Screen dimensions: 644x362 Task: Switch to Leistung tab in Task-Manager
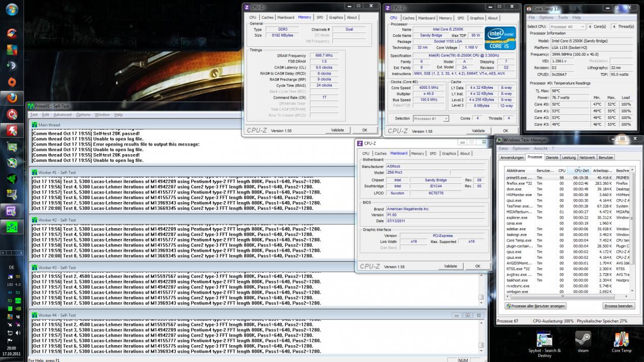click(568, 157)
